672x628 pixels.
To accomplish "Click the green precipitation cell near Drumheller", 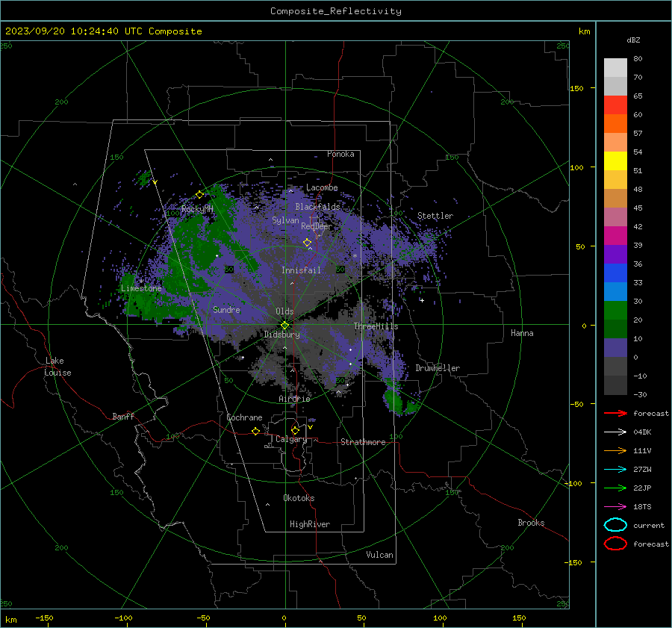I will [x=393, y=401].
